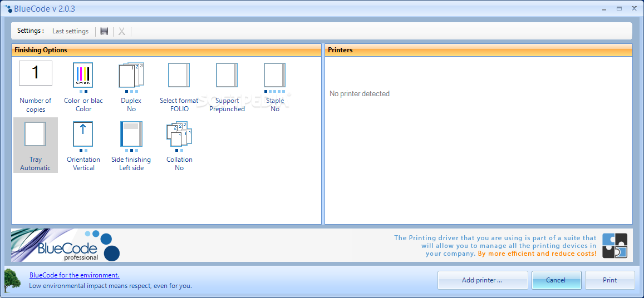Choose the Select format FOLIO icon
The width and height of the screenshot is (644, 298).
point(179,75)
